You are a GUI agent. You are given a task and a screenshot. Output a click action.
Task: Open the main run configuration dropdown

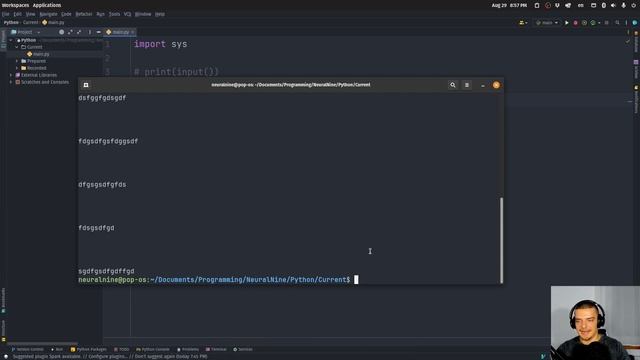click(x=547, y=23)
